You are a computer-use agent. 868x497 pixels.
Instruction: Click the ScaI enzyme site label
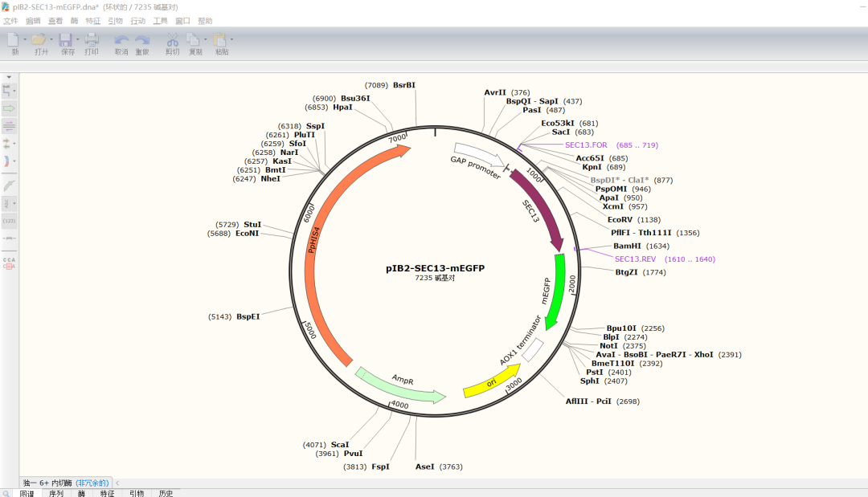340,445
